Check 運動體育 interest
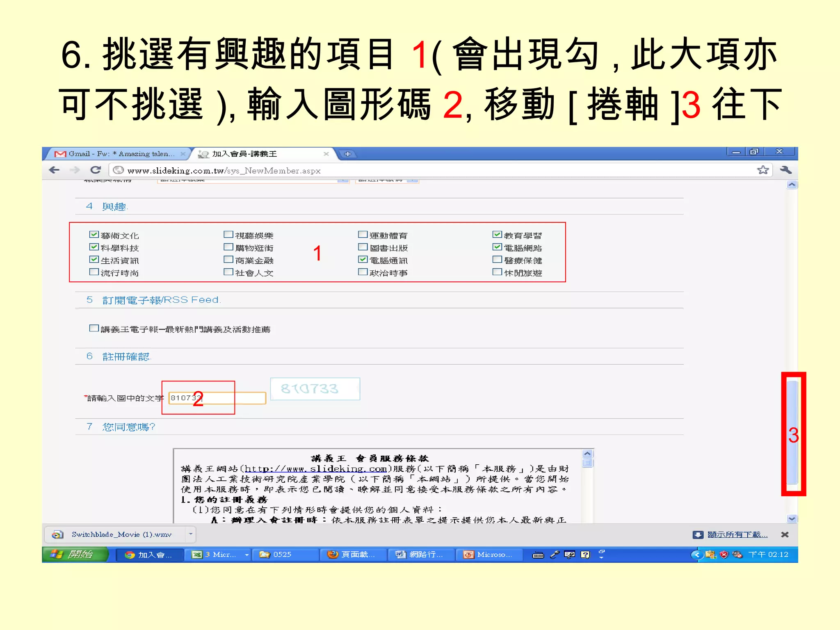This screenshot has width=840, height=630. click(x=363, y=235)
